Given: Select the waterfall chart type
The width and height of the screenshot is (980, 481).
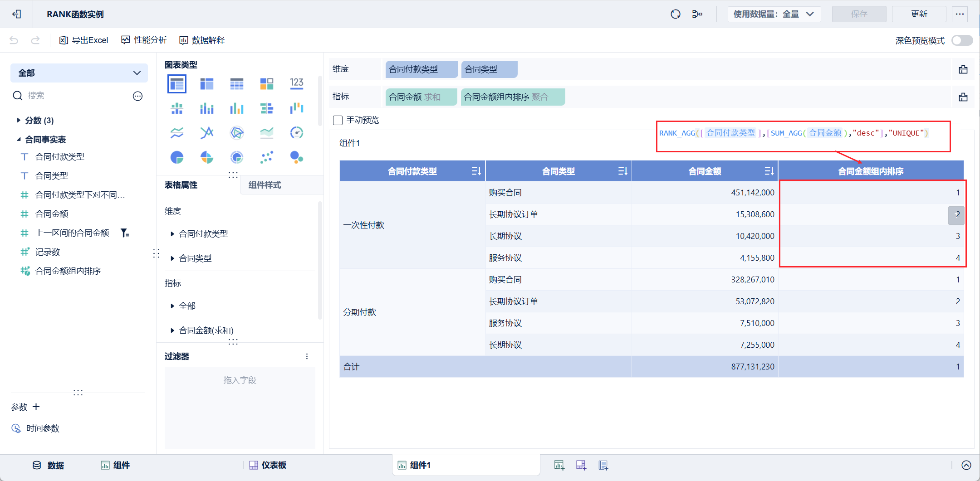Looking at the screenshot, I should [x=297, y=108].
